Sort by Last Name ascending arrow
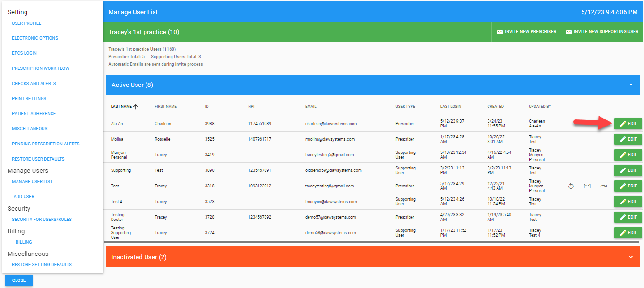This screenshot has height=288, width=644. (136, 107)
